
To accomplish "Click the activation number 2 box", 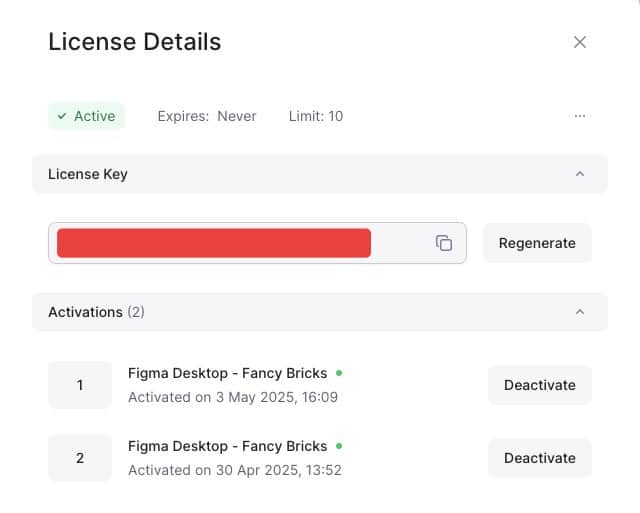I will pyautogui.click(x=80, y=458).
